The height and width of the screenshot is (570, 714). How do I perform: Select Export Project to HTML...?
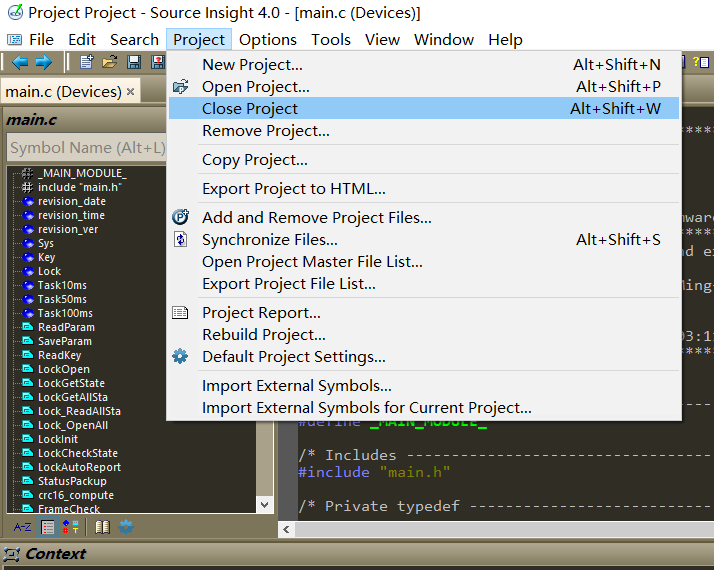tap(424, 188)
